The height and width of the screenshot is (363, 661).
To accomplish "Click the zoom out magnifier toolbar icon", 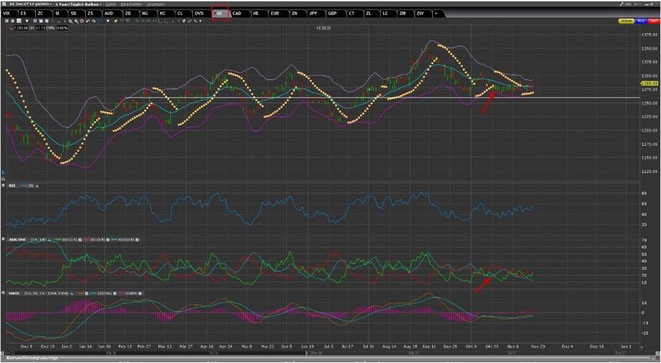I will [x=76, y=21].
